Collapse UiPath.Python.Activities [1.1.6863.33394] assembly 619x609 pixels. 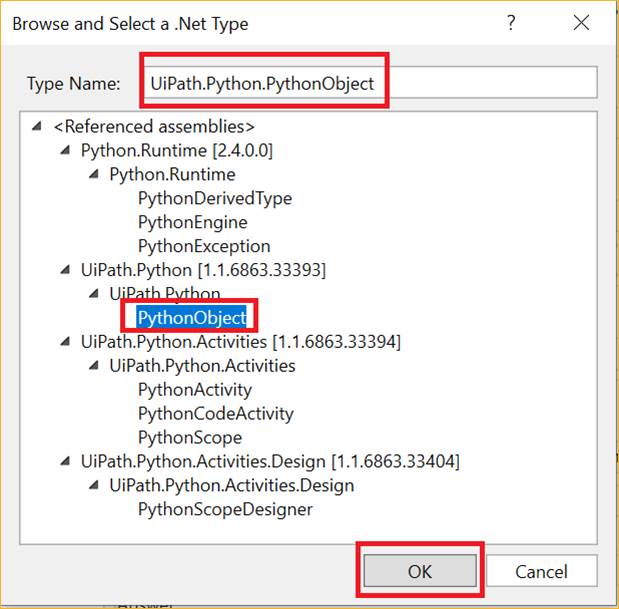(x=65, y=341)
